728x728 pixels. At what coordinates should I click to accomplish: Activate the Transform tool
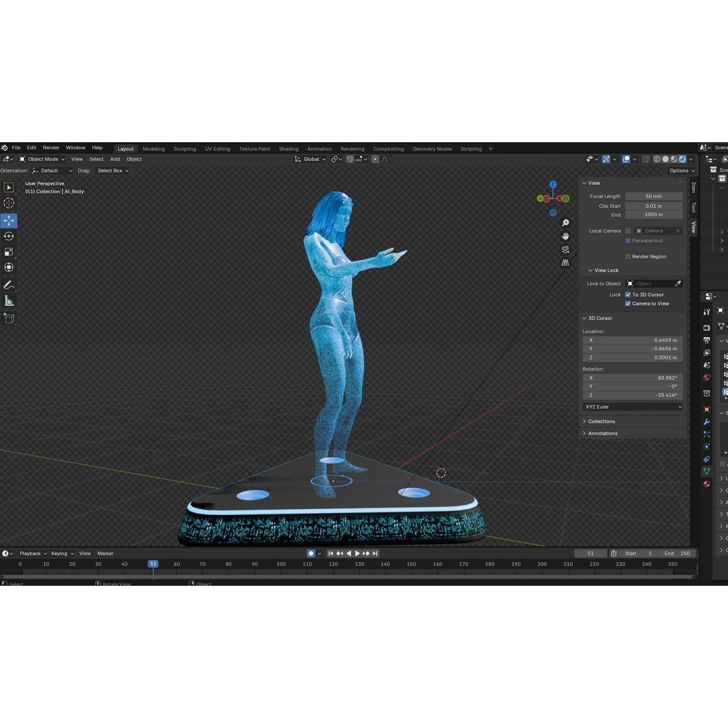(x=9, y=268)
